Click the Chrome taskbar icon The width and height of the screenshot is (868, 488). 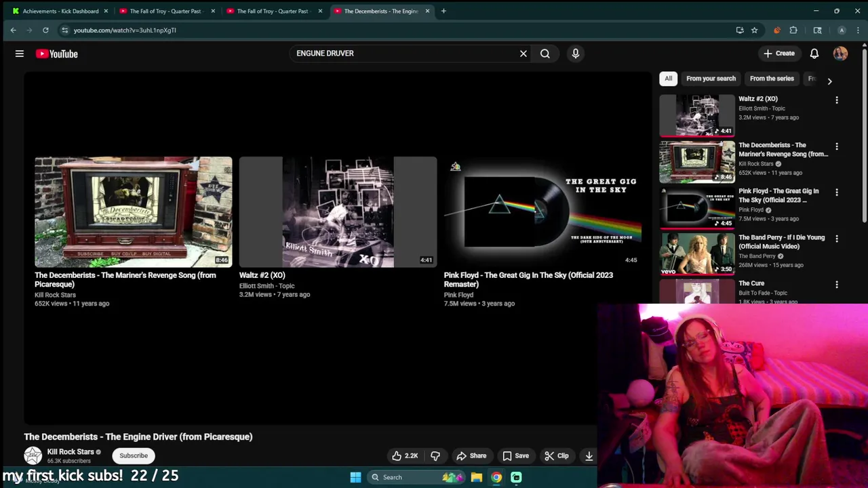(496, 477)
